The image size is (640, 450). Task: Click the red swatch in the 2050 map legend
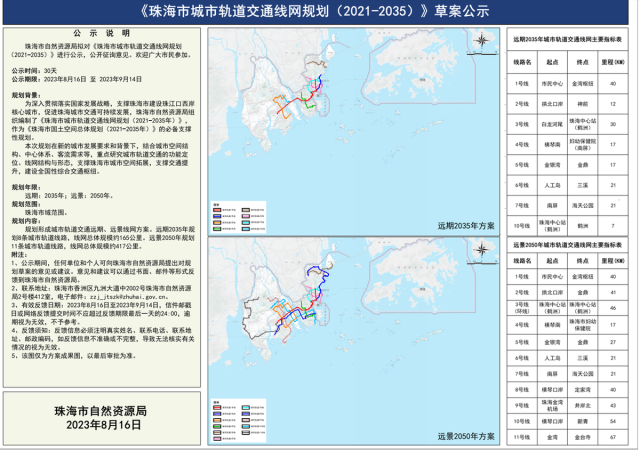217,408
